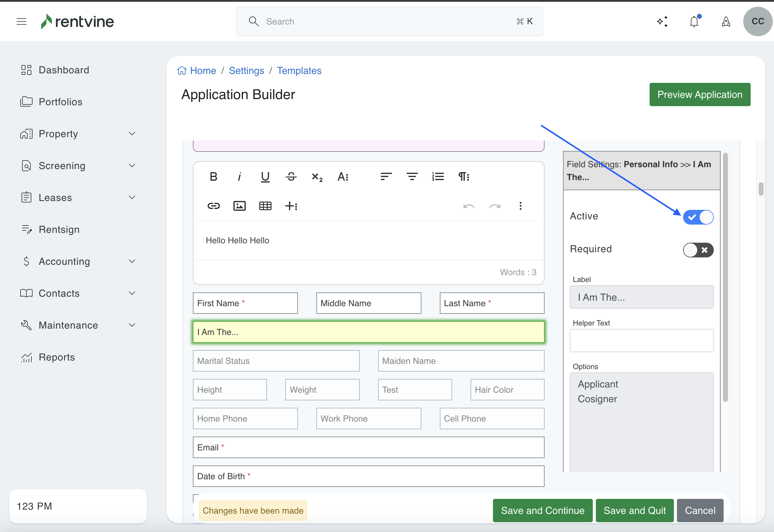Image resolution: width=774 pixels, height=532 pixels.
Task: Click the insert image icon
Action: pyautogui.click(x=239, y=206)
